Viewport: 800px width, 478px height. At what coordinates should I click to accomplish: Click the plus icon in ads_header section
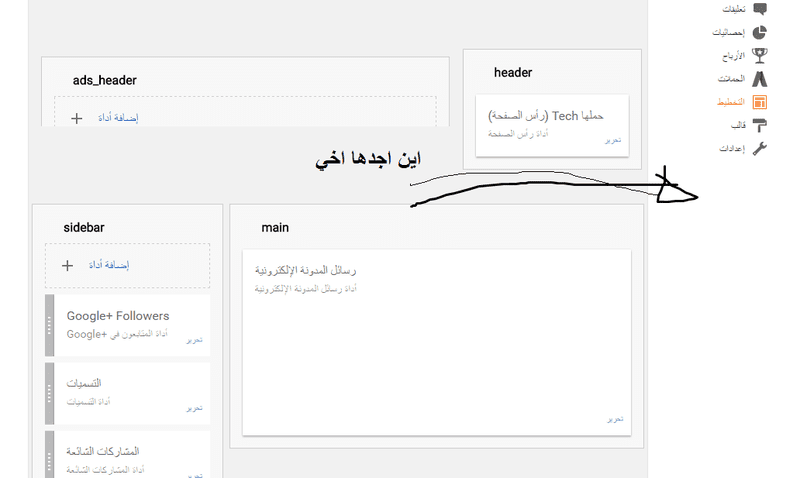pos(77,118)
